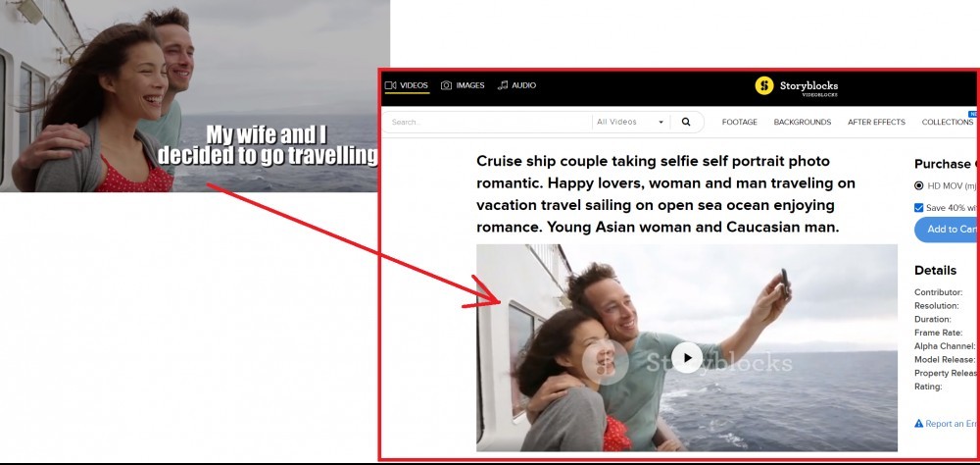980x465 pixels.
Task: Click the Report an Error link
Action: (950, 424)
